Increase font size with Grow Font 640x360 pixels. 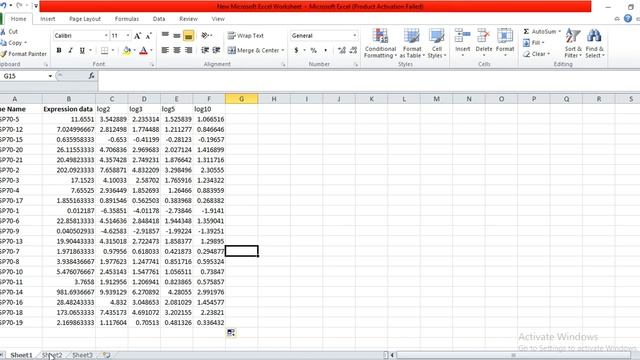tap(138, 36)
